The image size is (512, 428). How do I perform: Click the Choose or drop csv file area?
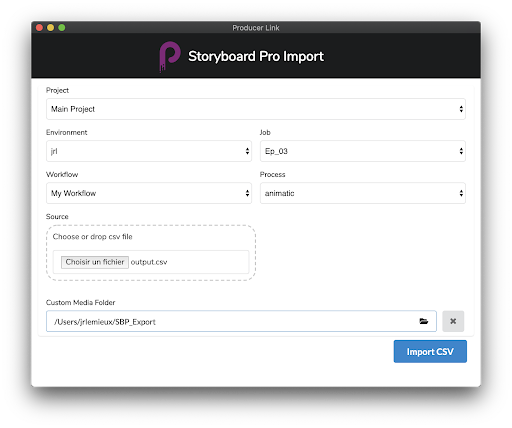point(151,253)
